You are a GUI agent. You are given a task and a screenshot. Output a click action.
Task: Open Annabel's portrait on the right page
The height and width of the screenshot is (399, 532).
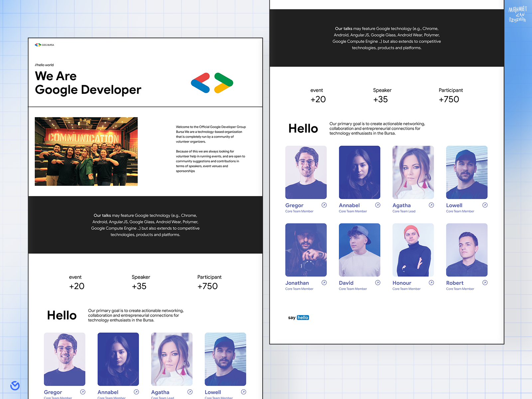pos(359,172)
